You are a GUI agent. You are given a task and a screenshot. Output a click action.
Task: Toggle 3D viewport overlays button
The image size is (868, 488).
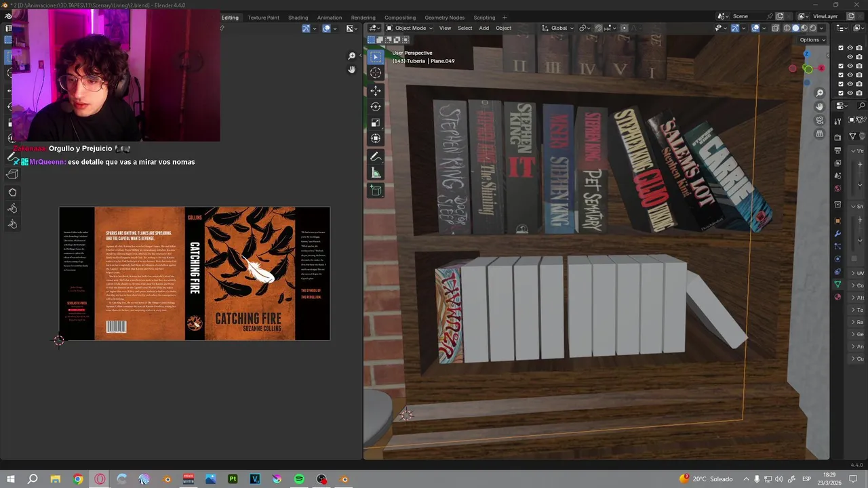point(755,28)
